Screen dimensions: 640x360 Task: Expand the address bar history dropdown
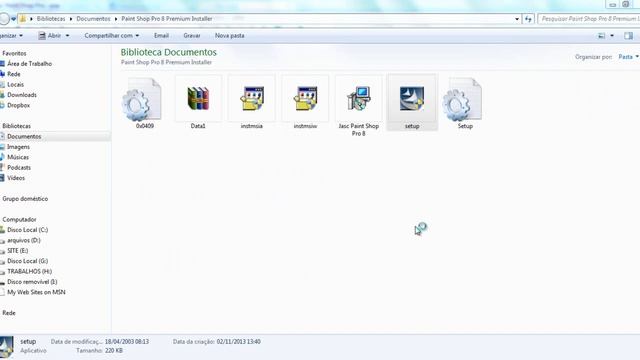(x=517, y=19)
